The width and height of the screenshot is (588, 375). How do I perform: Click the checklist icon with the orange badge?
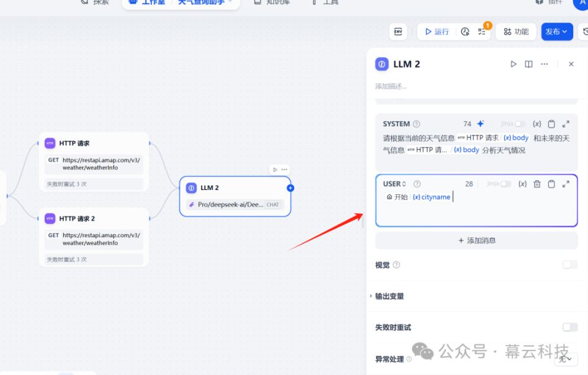[x=481, y=31]
